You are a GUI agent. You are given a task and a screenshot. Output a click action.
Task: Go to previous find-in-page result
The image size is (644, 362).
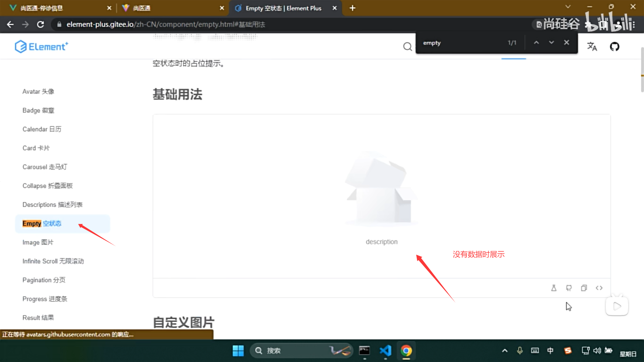coord(536,43)
